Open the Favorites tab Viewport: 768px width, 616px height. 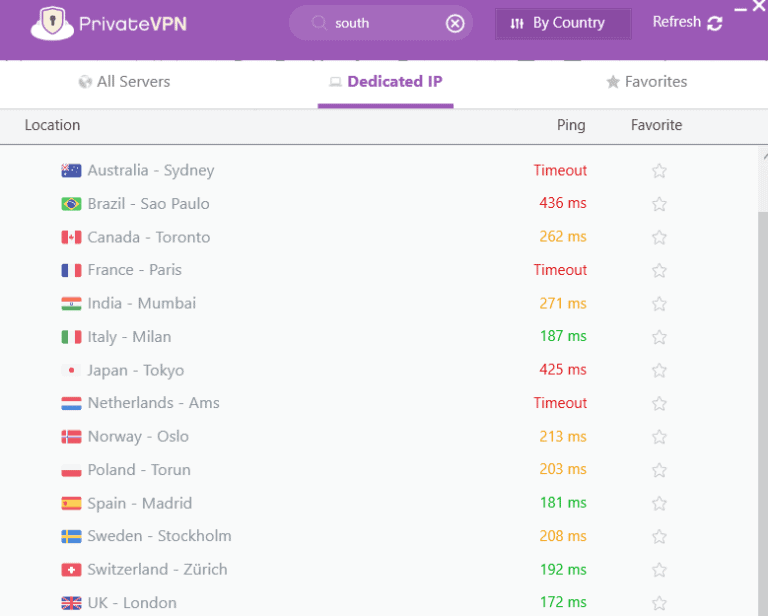[646, 82]
